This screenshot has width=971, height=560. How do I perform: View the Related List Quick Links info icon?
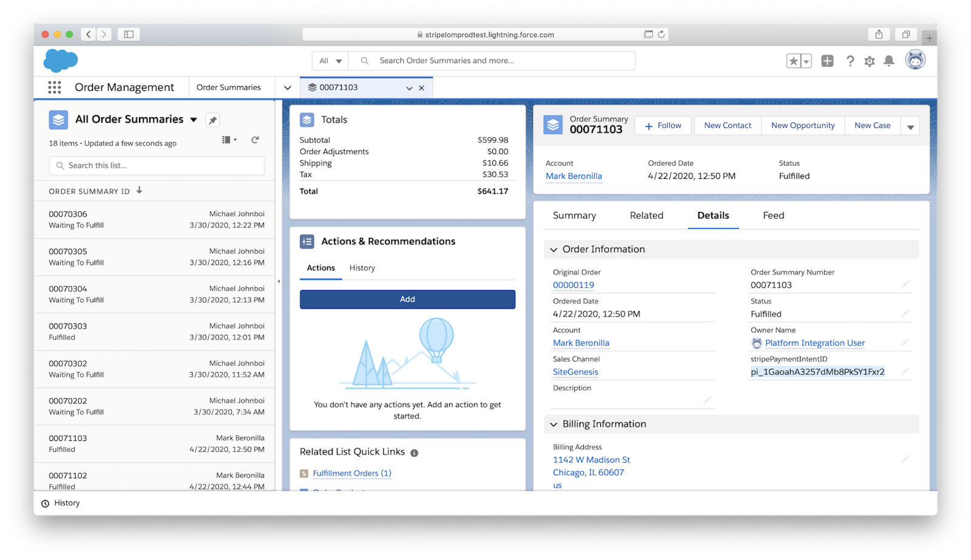click(414, 451)
